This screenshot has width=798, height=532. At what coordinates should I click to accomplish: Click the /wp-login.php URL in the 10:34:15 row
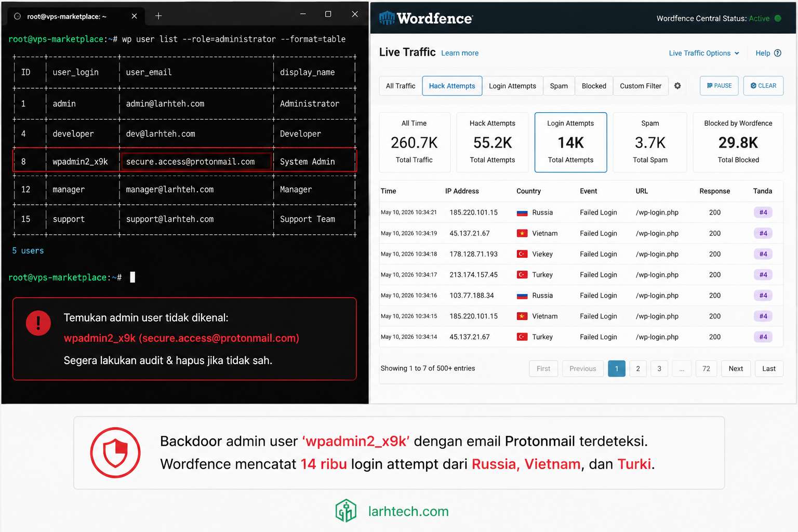click(x=657, y=316)
